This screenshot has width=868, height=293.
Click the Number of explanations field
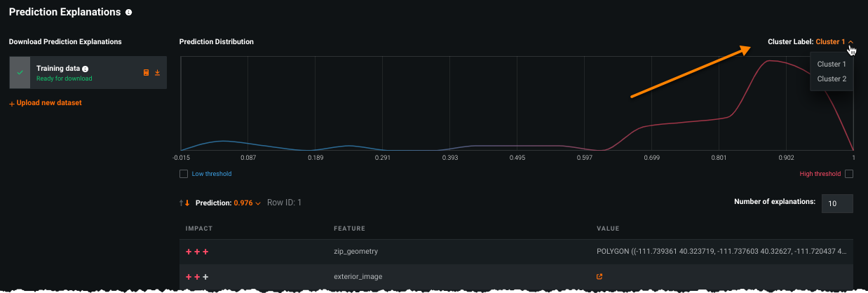pos(837,203)
